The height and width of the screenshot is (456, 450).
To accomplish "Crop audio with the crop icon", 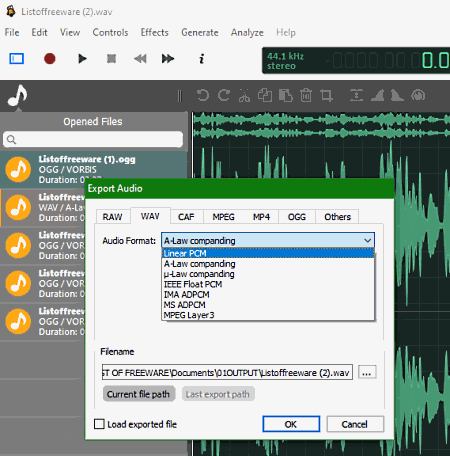I will tap(326, 96).
